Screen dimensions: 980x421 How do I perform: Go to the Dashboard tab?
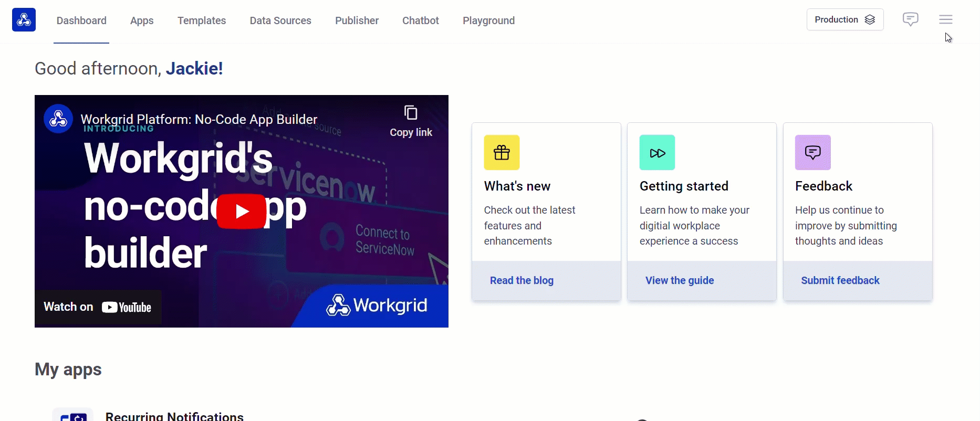click(81, 20)
